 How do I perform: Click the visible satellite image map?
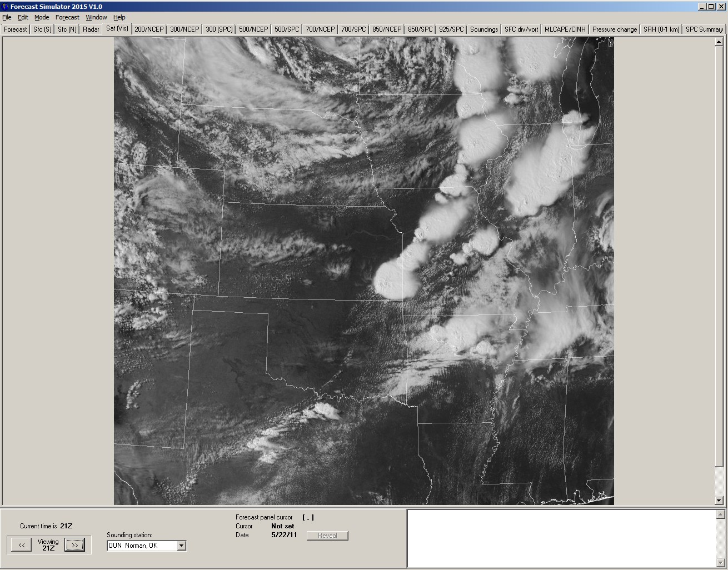pyautogui.click(x=364, y=271)
